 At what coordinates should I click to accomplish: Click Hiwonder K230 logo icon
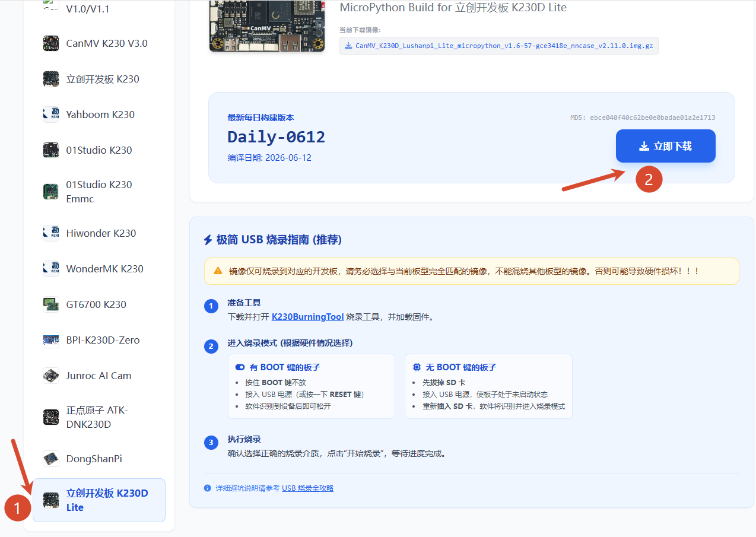pos(51,233)
